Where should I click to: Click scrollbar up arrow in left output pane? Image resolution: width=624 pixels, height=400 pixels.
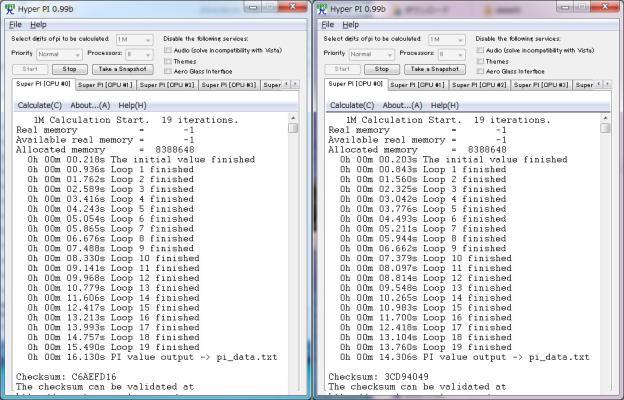[x=293, y=118]
